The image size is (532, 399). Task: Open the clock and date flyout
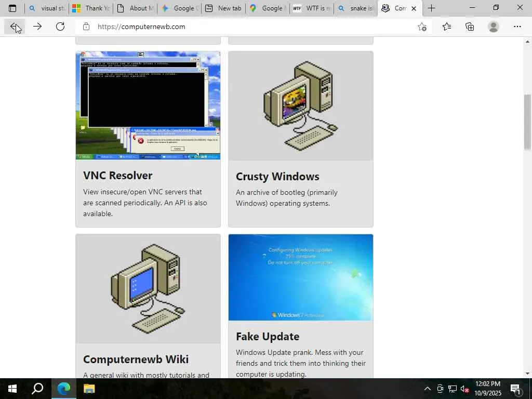click(487, 389)
